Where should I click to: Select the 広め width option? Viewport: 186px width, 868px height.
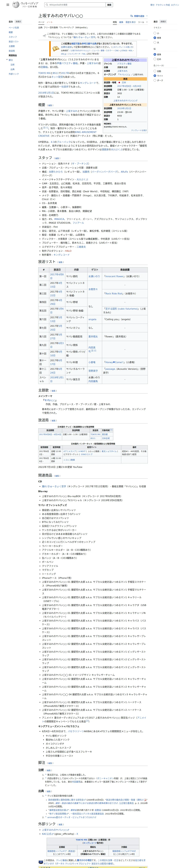(x=155, y=59)
